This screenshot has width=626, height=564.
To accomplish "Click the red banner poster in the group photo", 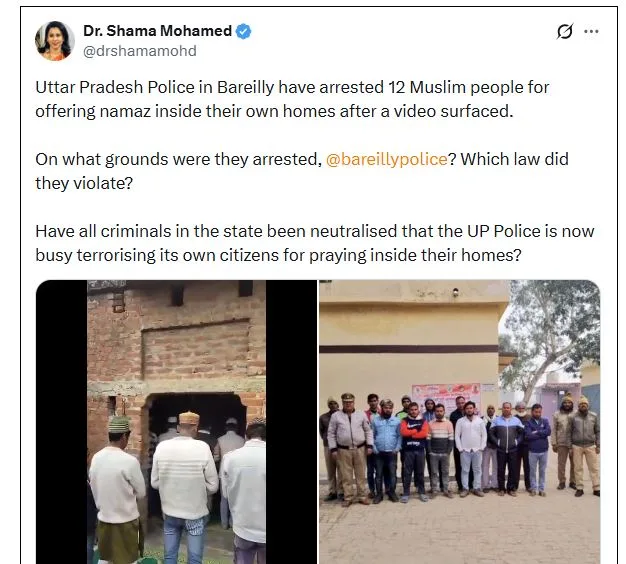I will (446, 397).
